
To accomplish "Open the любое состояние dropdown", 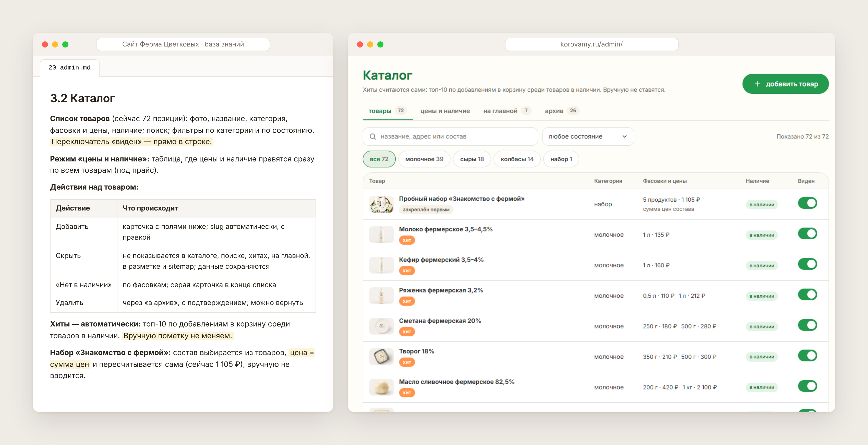I will click(x=588, y=136).
